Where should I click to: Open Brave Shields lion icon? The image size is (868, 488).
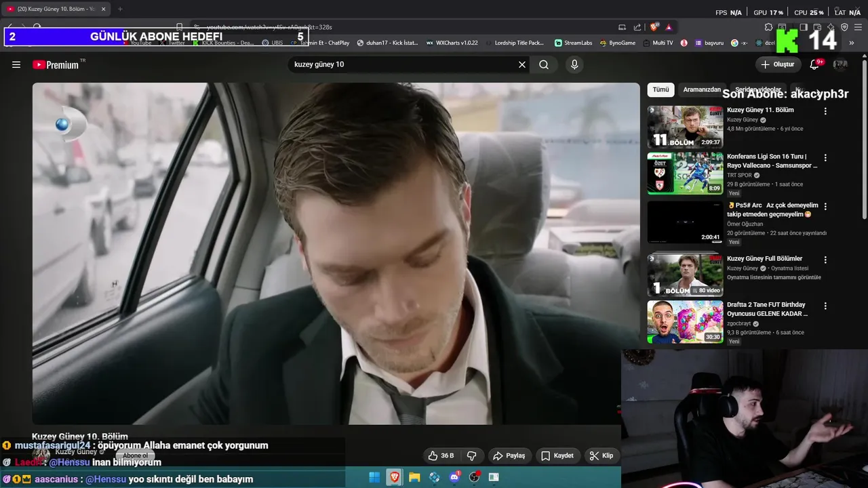pyautogui.click(x=654, y=27)
